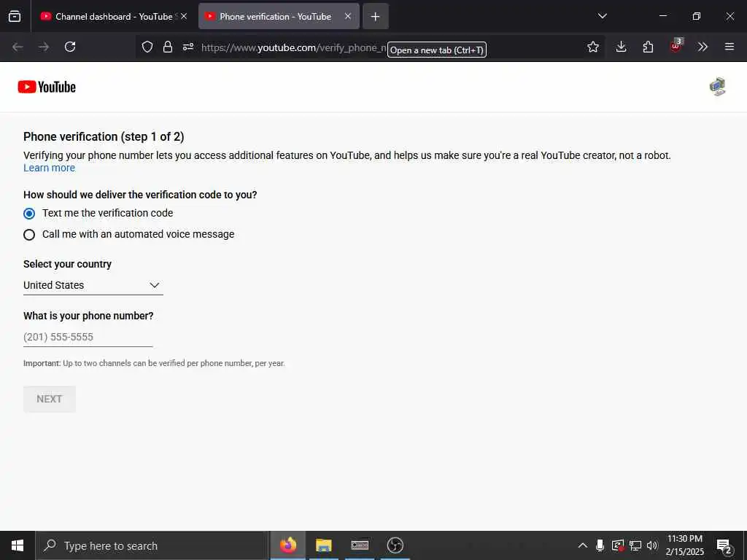Click the taskbar search box
This screenshot has height=560, width=747.
pyautogui.click(x=152, y=545)
